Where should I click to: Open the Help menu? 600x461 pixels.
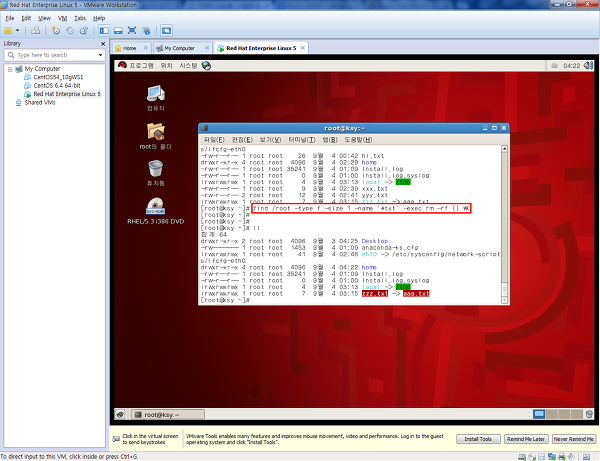click(99, 18)
